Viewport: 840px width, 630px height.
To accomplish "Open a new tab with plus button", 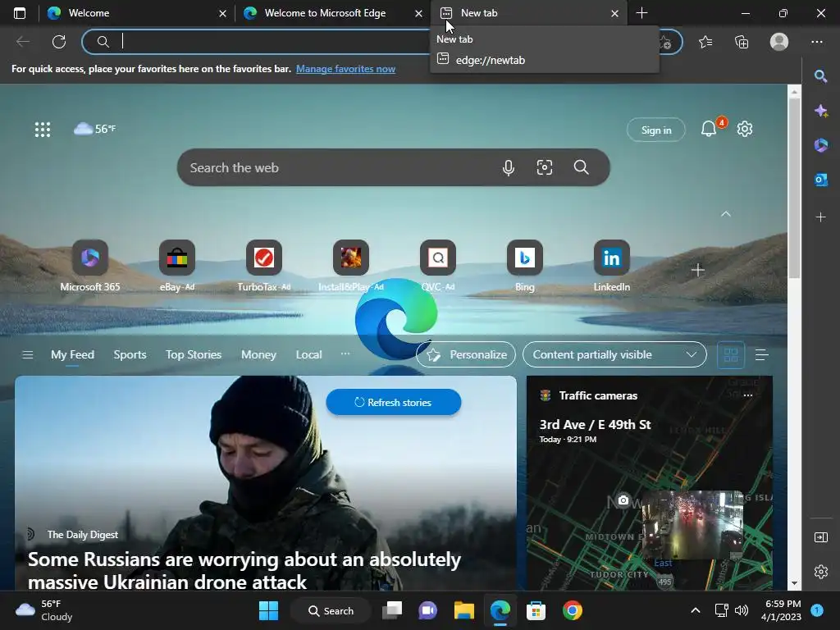I will coord(641,13).
